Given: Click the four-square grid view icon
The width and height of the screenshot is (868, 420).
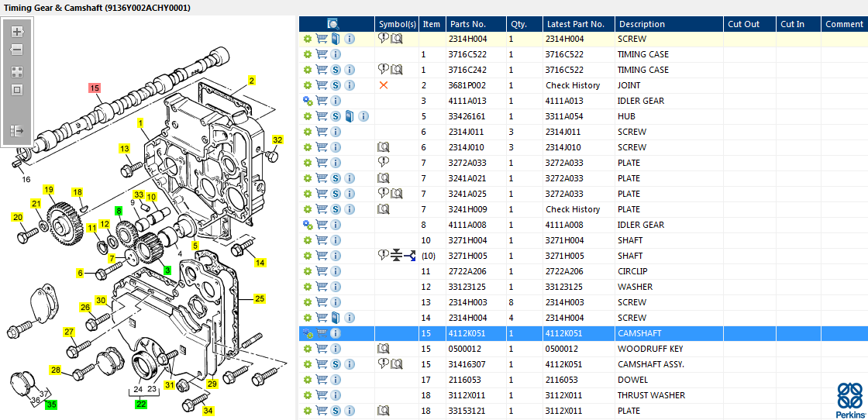Looking at the screenshot, I should pos(17,71).
